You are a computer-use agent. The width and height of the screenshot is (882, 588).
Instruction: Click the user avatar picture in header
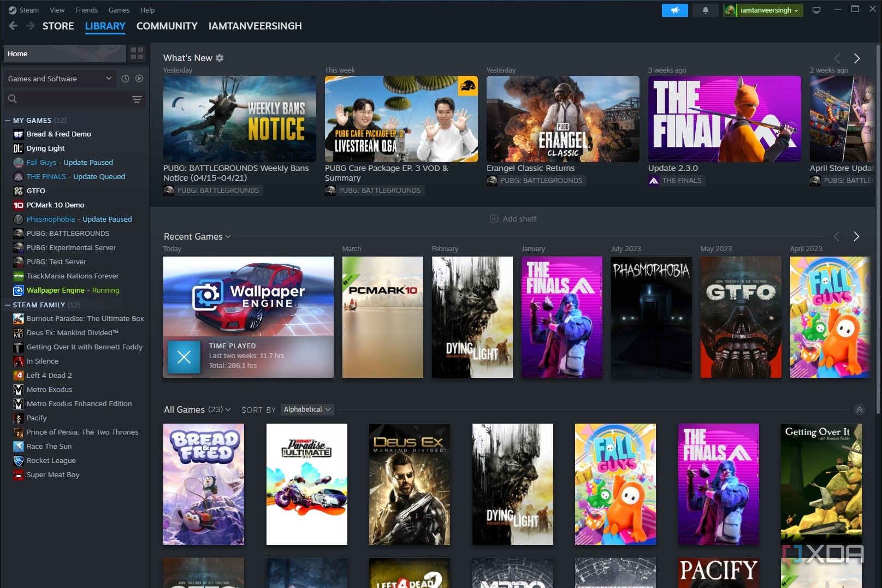coord(730,10)
